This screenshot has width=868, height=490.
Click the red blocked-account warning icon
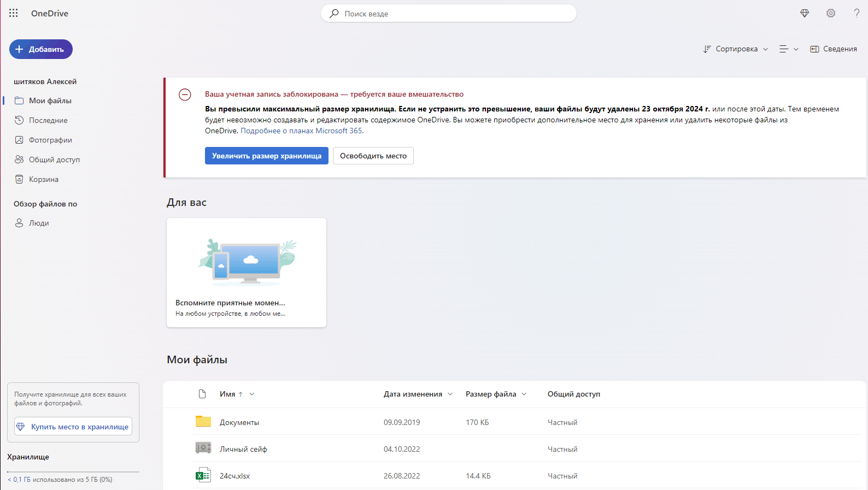tap(185, 95)
